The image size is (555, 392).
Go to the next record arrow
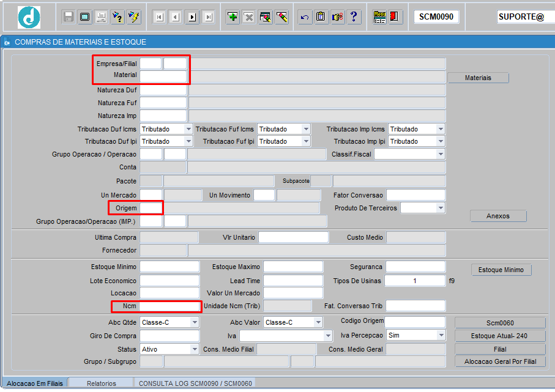[x=192, y=17]
